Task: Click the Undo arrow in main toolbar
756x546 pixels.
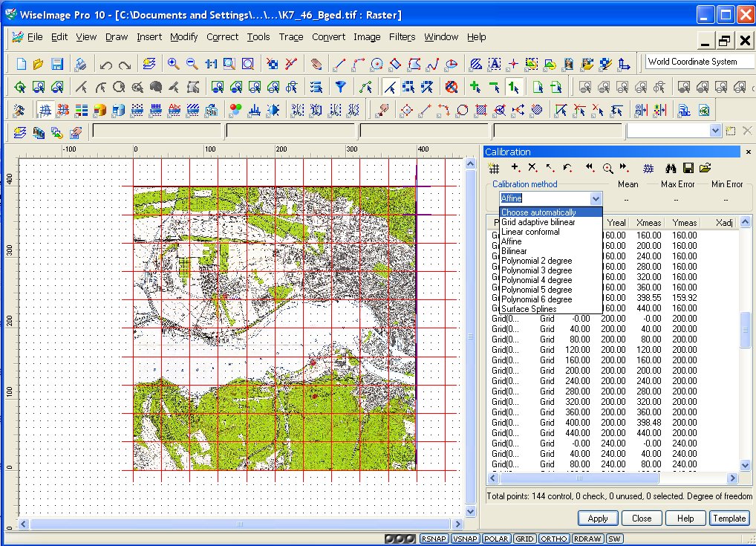Action: [x=105, y=65]
